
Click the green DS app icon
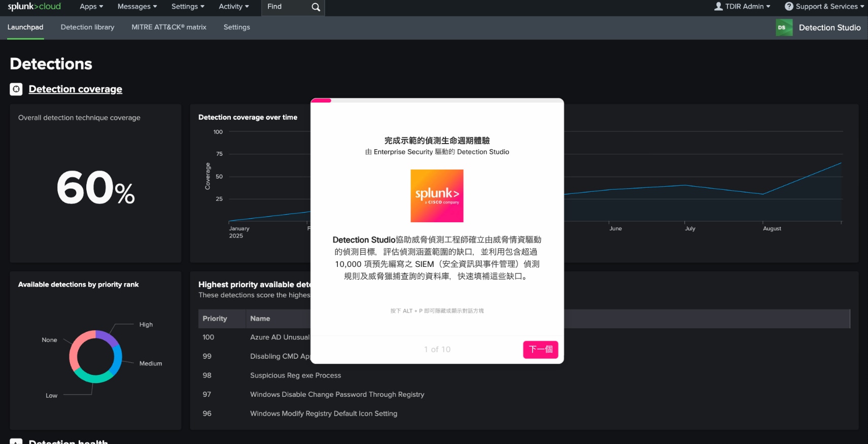click(x=784, y=27)
